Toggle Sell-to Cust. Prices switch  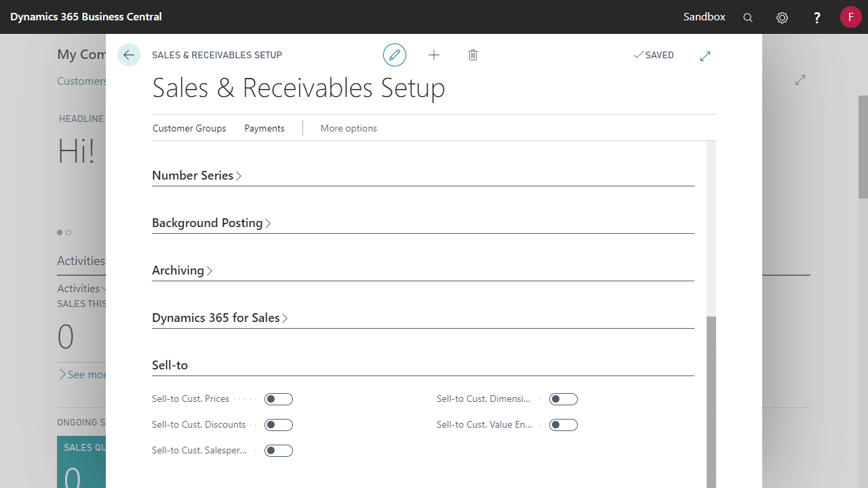pos(279,399)
